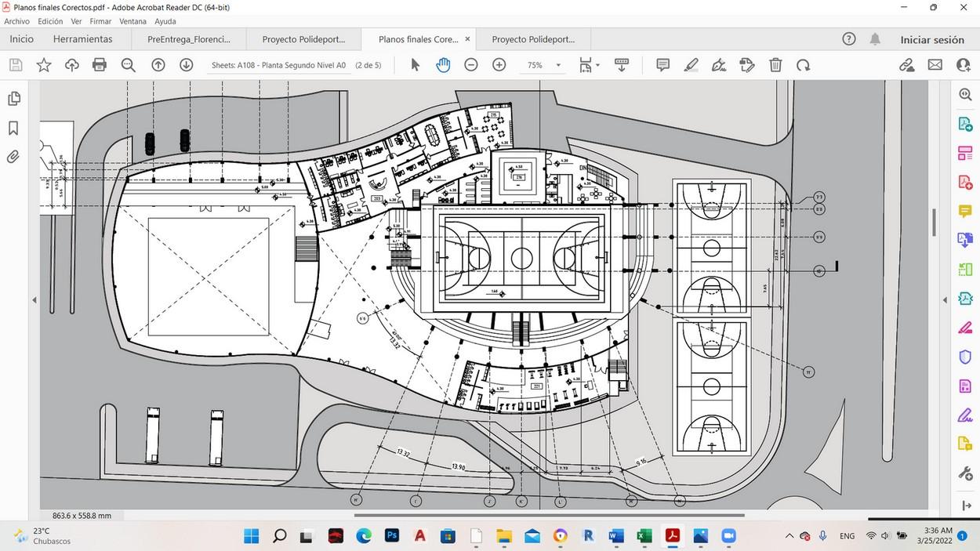
Task: Open the More Tools wrench icon
Action: point(965,473)
